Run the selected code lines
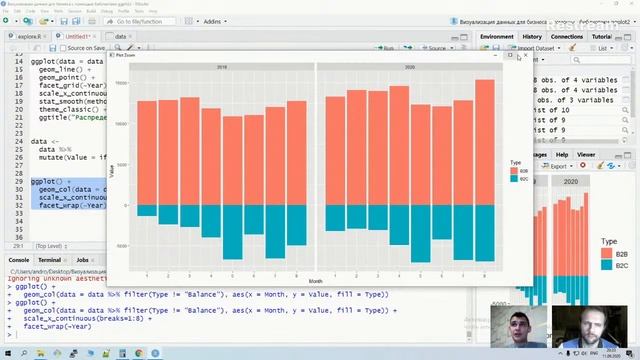The image size is (640, 360). coord(385,48)
